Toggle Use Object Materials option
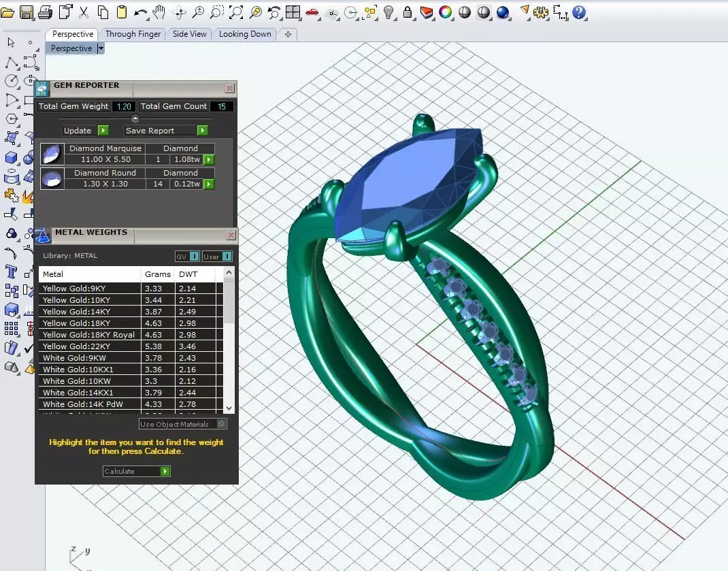 coord(182,424)
